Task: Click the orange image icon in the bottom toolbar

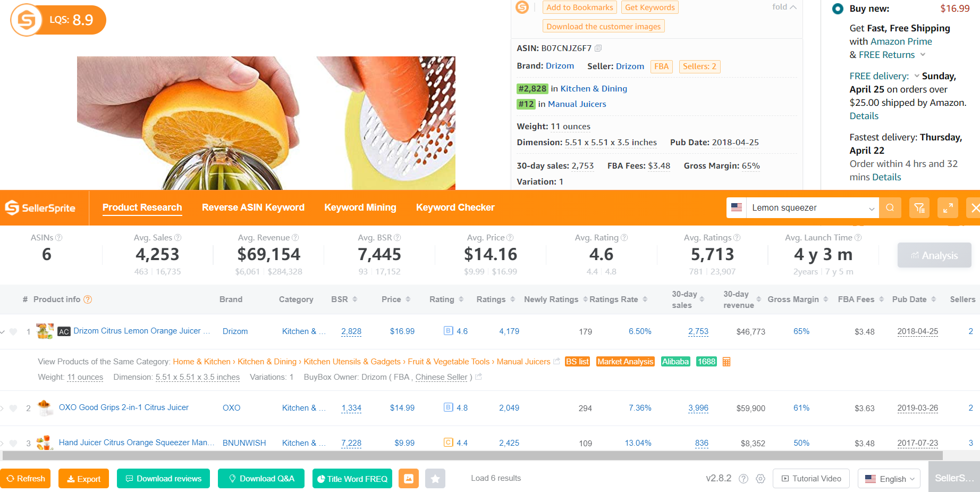Action: 409,479
